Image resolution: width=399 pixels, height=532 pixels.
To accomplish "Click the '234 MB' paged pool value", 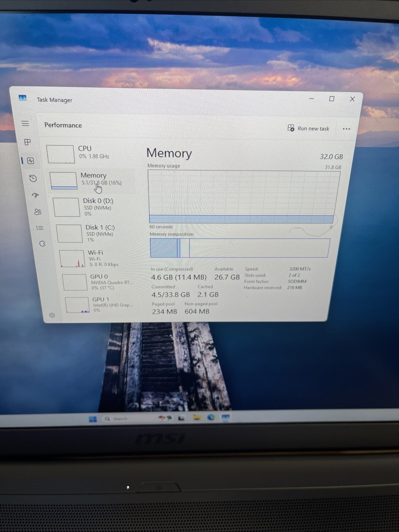I will [164, 312].
